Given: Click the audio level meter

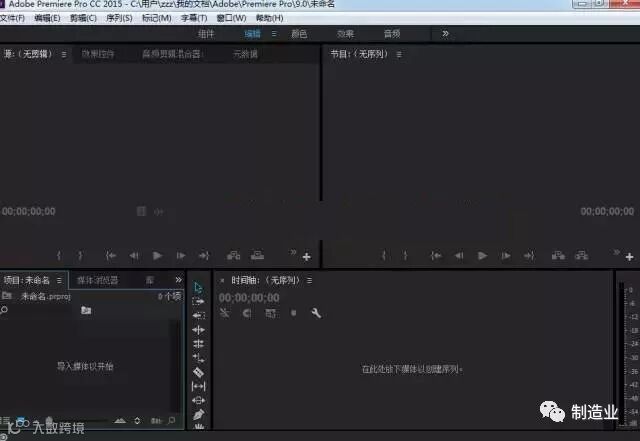Looking at the screenshot, I should pos(622,354).
